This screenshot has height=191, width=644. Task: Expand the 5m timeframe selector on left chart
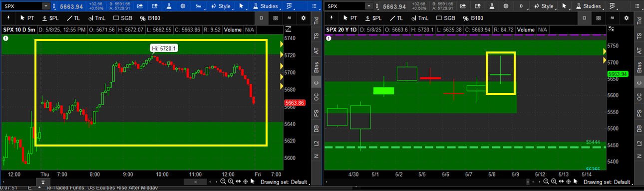coord(198,6)
